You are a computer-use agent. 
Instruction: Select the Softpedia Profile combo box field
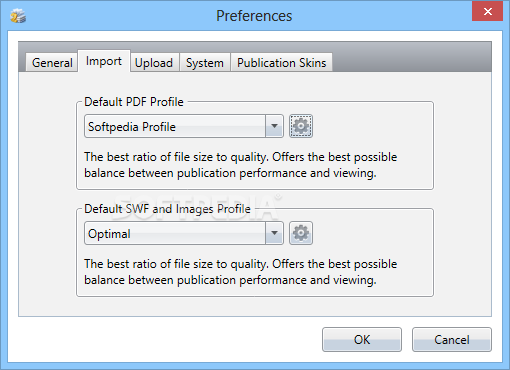click(184, 126)
